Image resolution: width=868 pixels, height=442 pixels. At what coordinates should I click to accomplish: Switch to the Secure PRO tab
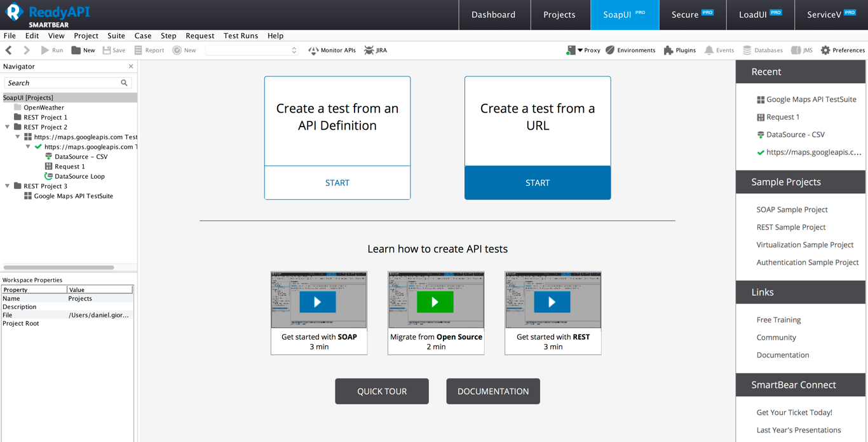(693, 15)
